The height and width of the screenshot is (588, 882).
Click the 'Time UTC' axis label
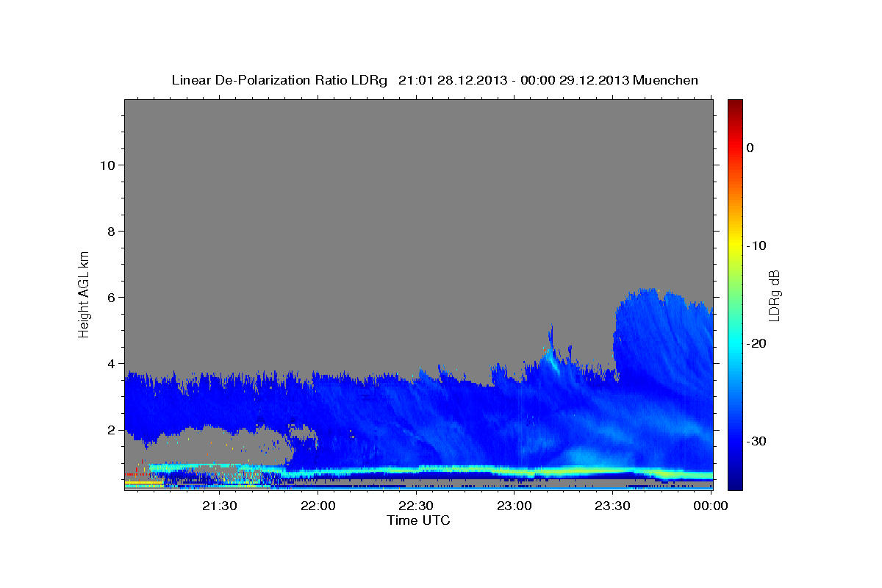point(418,520)
